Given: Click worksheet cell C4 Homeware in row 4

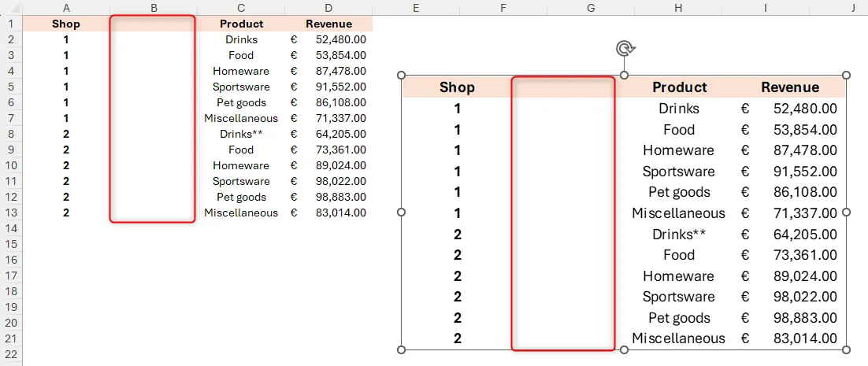Looking at the screenshot, I should point(241,72).
